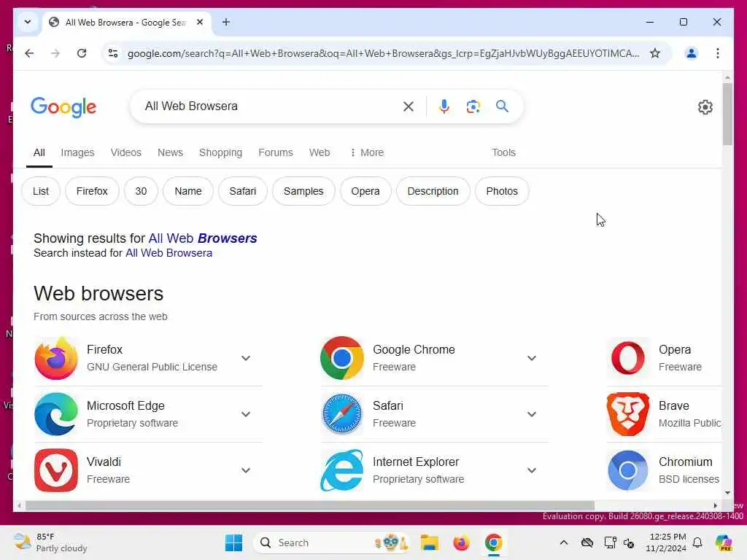This screenshot has width=747, height=560.
Task: Switch to the Images tab
Action: coord(77,152)
